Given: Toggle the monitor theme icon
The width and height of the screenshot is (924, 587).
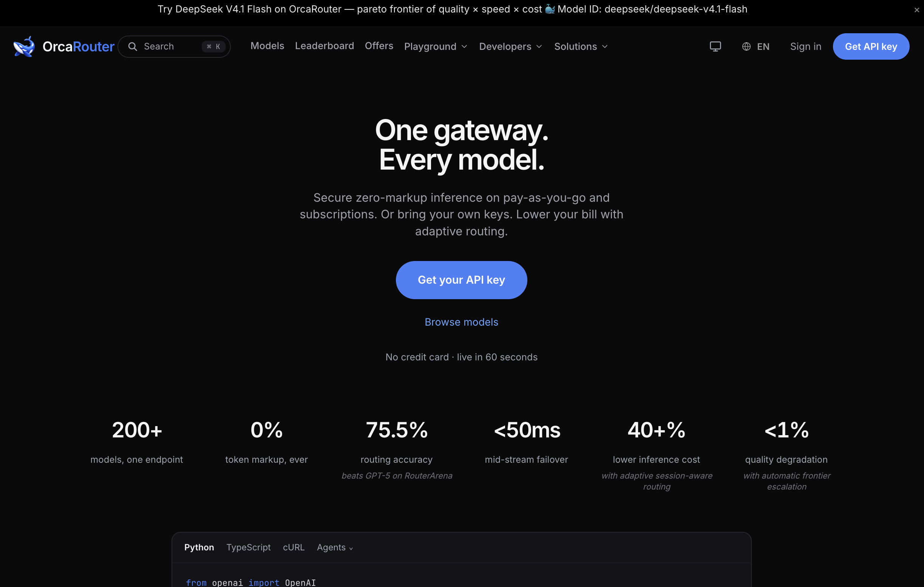Looking at the screenshot, I should (715, 46).
